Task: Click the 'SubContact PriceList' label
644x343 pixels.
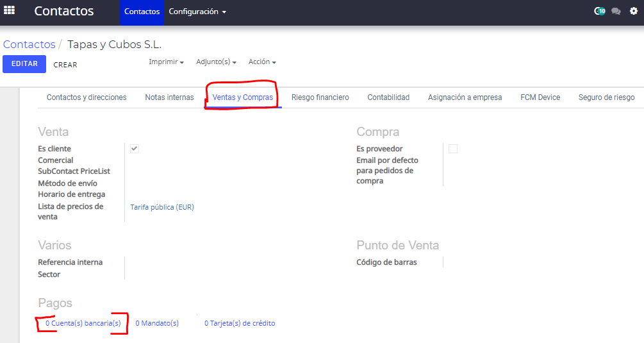Action: (x=74, y=171)
